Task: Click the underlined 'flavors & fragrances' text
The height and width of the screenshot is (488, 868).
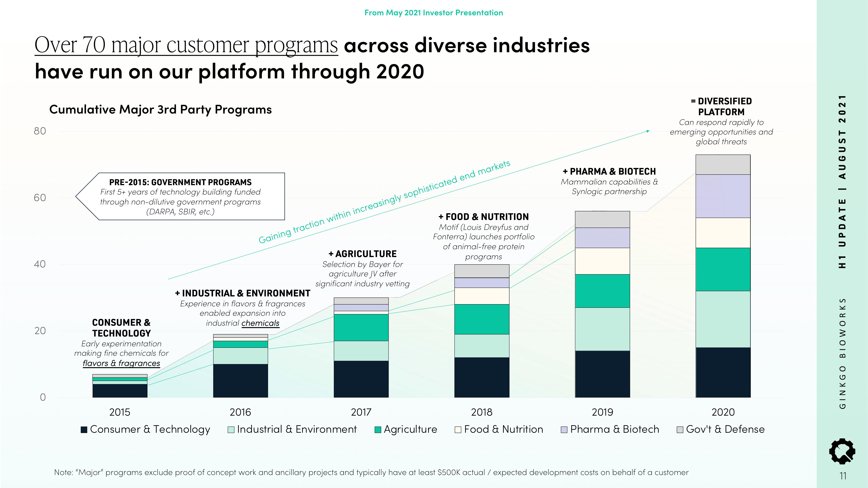Action: [x=121, y=363]
